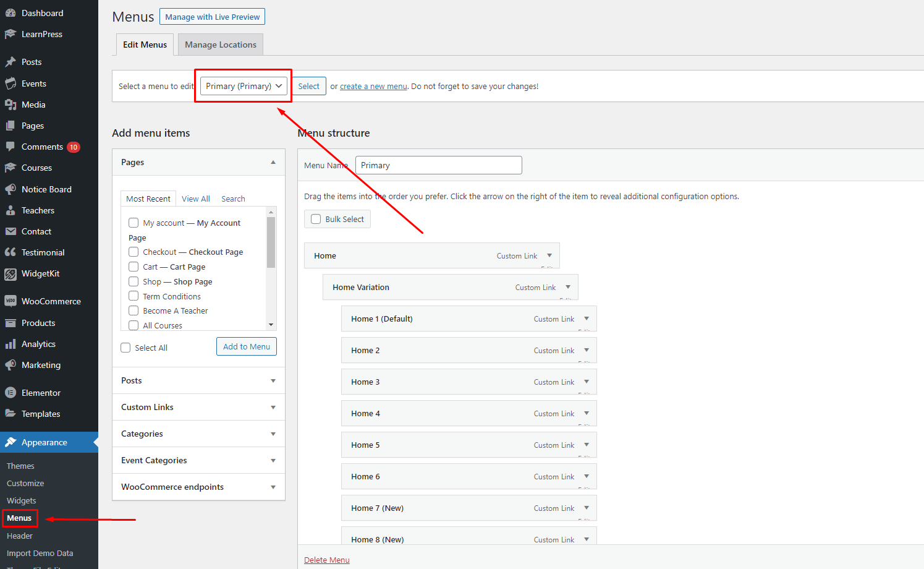Tick the Select All checkbox
This screenshot has width=924, height=569.
click(125, 348)
